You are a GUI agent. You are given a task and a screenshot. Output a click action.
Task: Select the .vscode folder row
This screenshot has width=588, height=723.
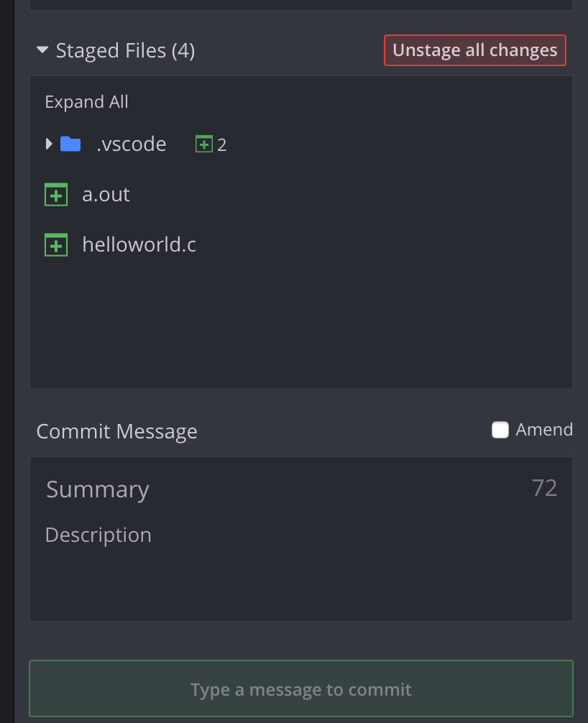132,144
